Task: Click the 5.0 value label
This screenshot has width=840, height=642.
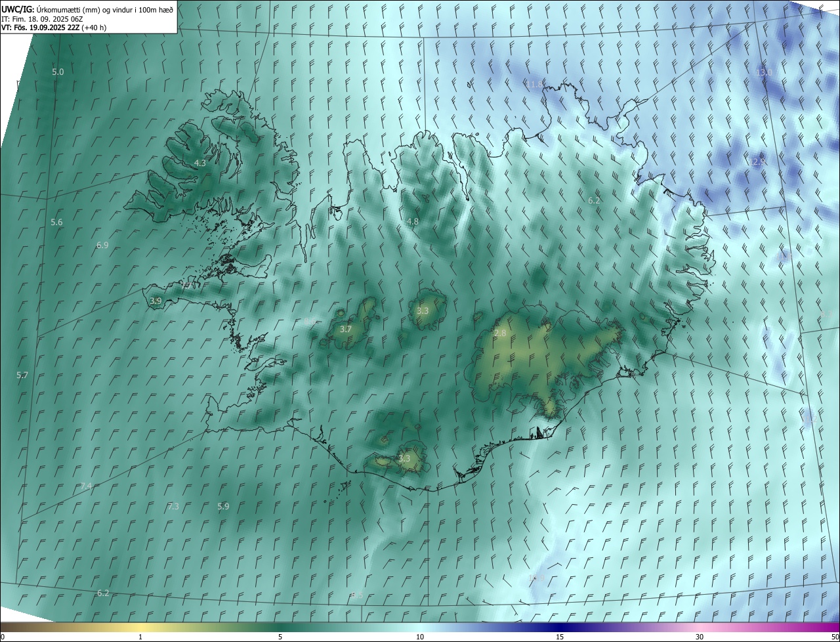Action: coord(58,72)
